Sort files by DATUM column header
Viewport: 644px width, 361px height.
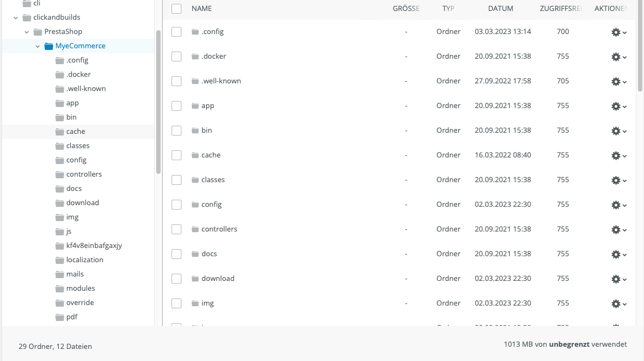pyautogui.click(x=500, y=9)
